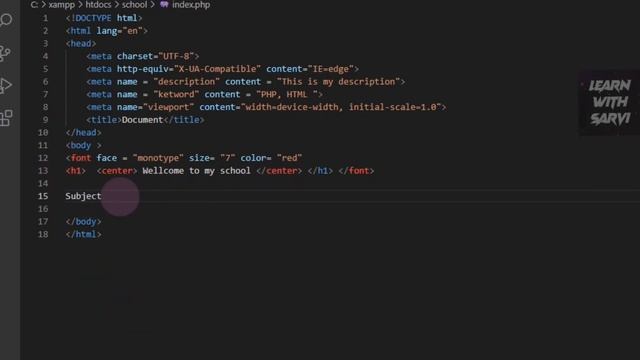
Task: Click the "PHP, HTML" keyword string
Action: [x=287, y=94]
